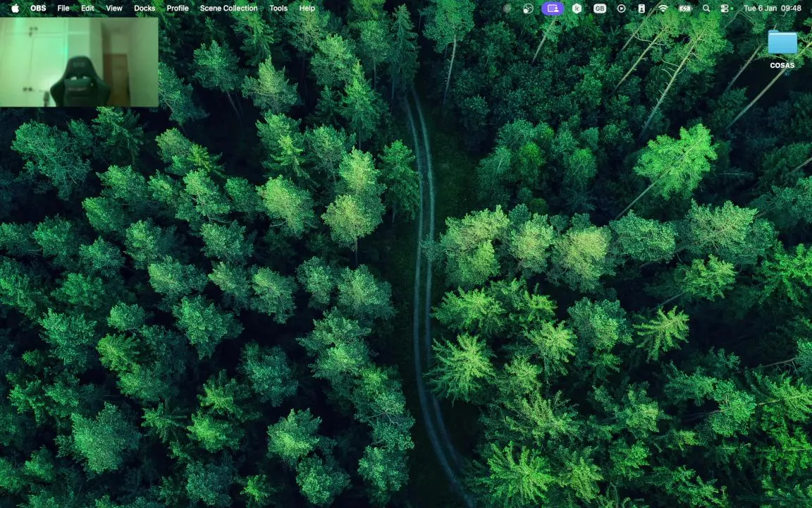Image resolution: width=812 pixels, height=508 pixels.
Task: Open the Profile menu
Action: pyautogui.click(x=178, y=8)
